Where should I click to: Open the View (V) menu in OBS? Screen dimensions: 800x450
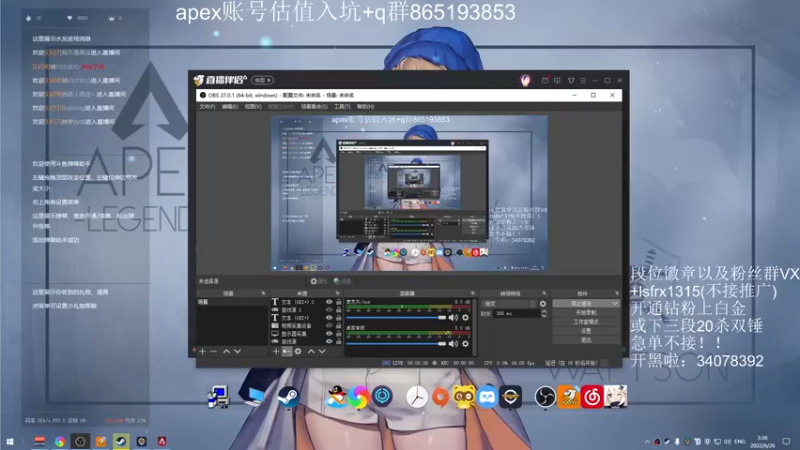(x=253, y=107)
